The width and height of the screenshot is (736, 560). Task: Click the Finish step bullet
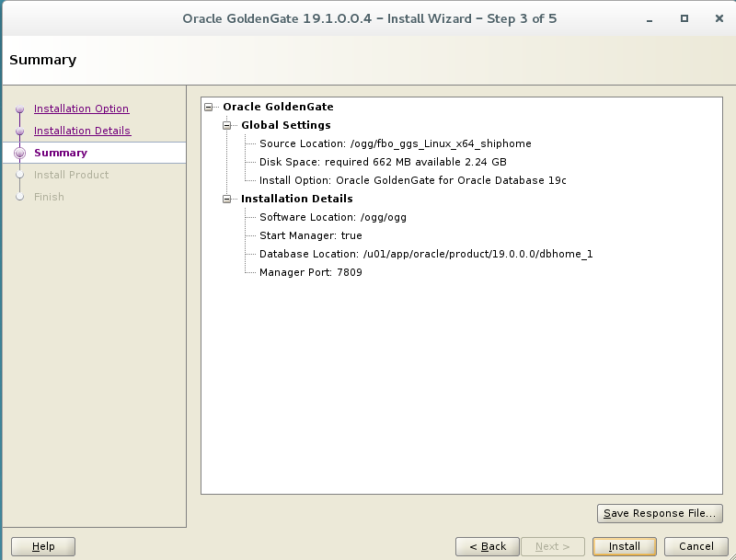click(19, 197)
